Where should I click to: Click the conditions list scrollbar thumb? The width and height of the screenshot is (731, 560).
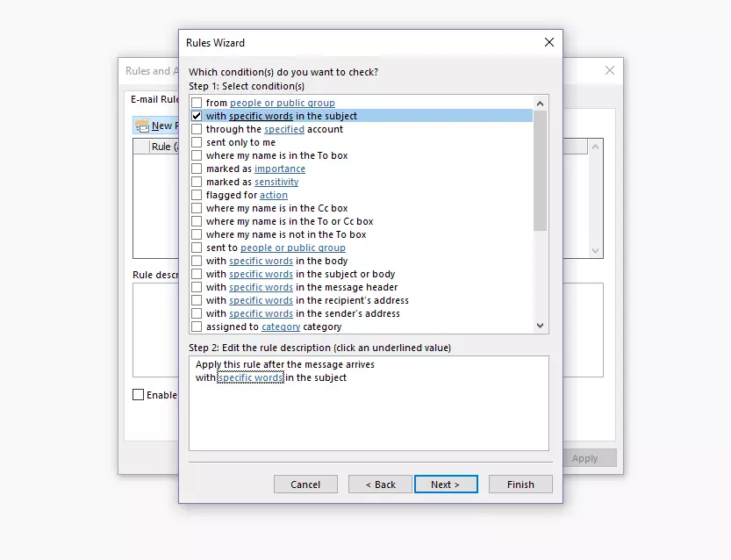tap(540, 170)
